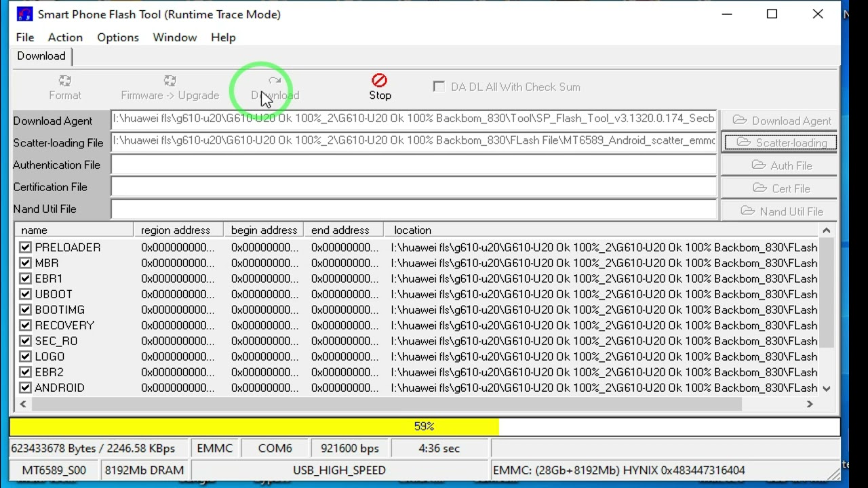The height and width of the screenshot is (488, 868).
Task: Click the location column header
Action: click(601, 230)
